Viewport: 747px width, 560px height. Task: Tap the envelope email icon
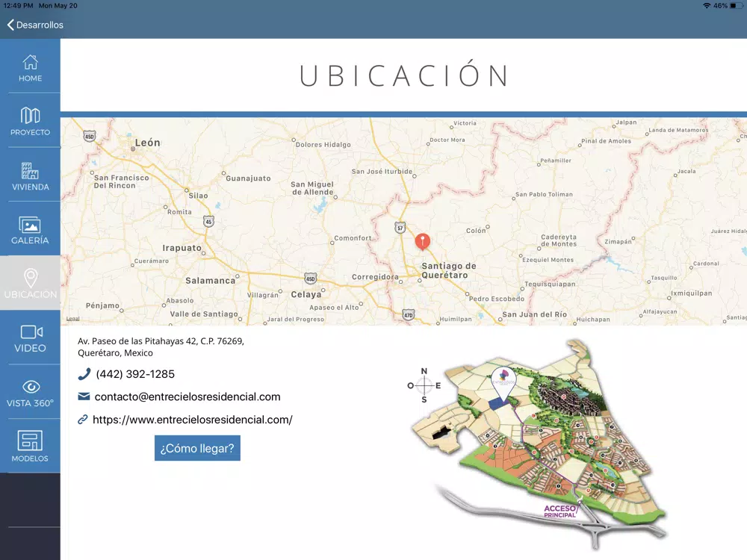click(84, 396)
